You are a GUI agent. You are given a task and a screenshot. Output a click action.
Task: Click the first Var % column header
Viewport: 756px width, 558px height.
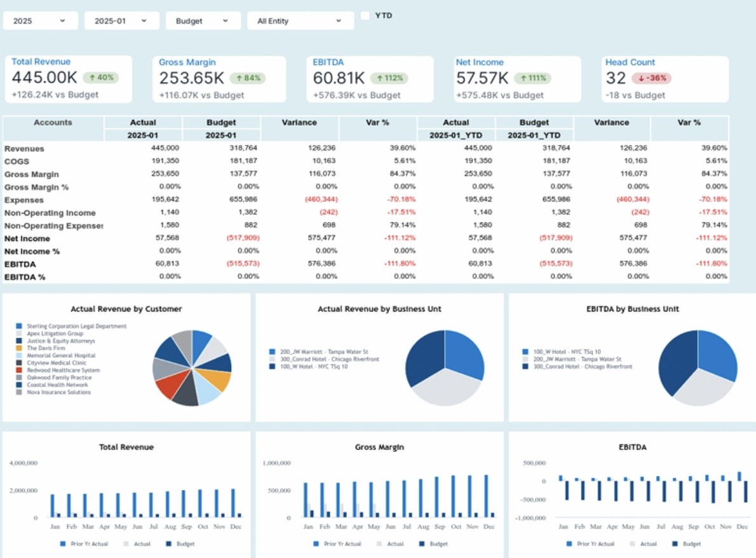point(377,123)
